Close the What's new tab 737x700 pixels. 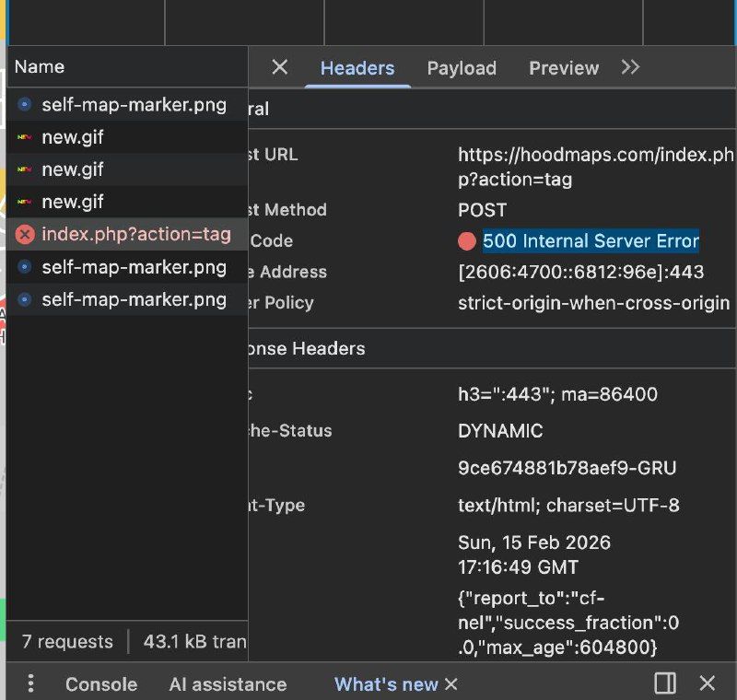coord(451,683)
